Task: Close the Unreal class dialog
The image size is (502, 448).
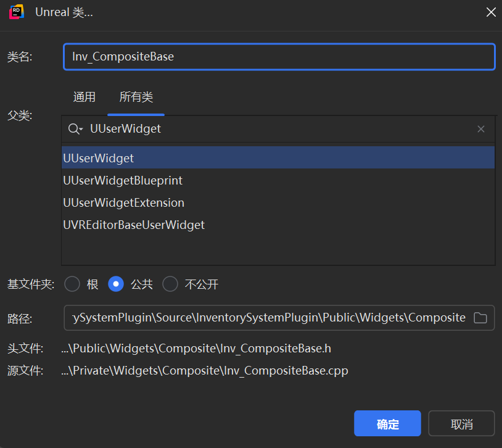Action: pyautogui.click(x=491, y=12)
